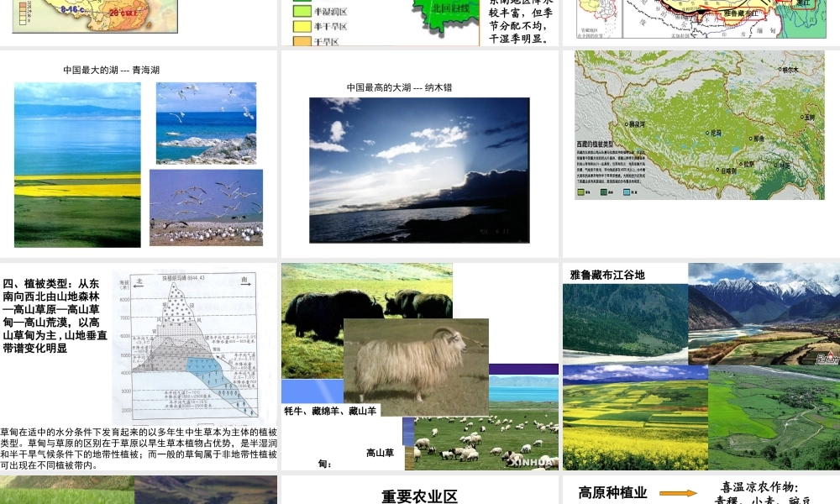
Task: Open the Tibet vegetation map image
Action: coord(700,125)
